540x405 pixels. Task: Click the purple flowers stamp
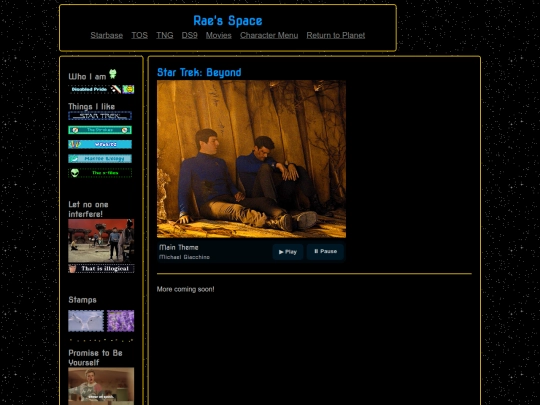point(121,321)
